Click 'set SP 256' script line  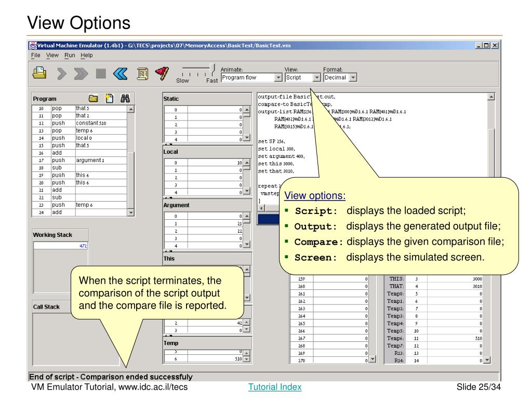[271, 141]
